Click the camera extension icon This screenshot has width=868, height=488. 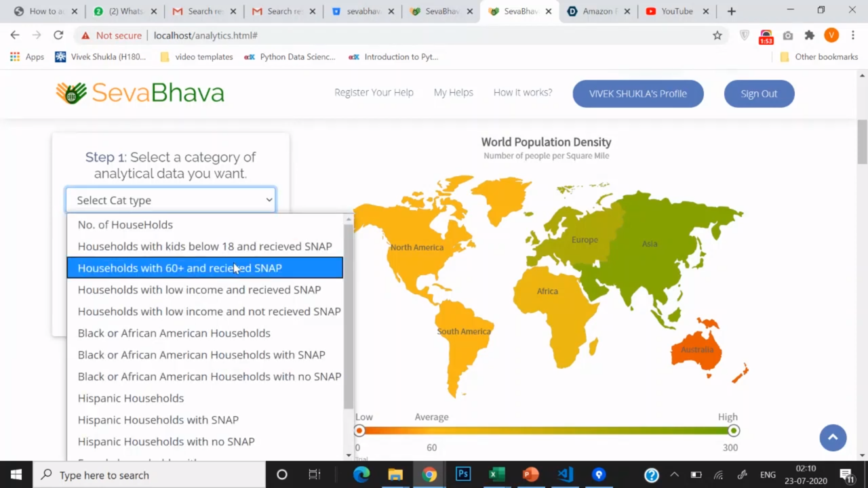[x=788, y=35]
